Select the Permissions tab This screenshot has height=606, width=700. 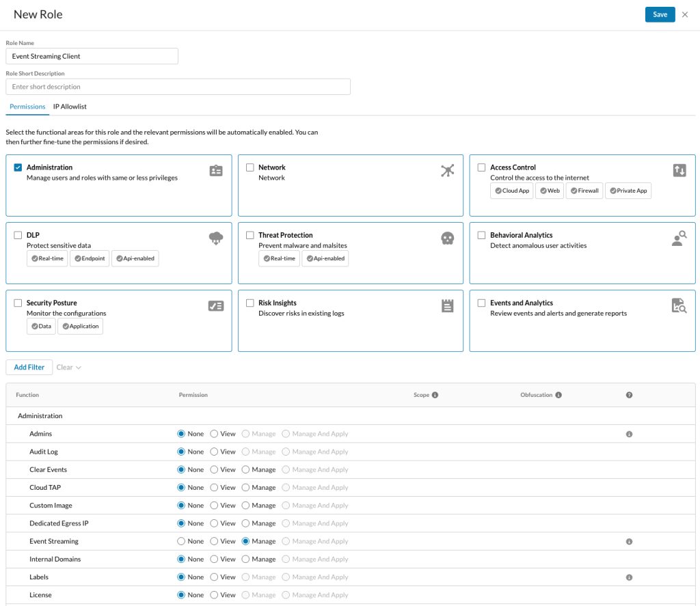point(27,107)
